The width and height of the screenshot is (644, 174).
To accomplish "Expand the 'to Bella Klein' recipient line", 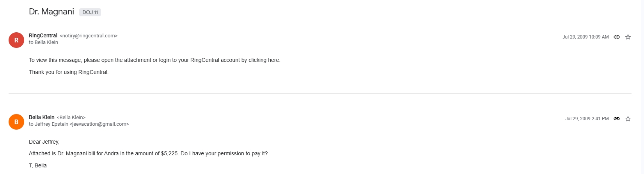I will (43, 42).
